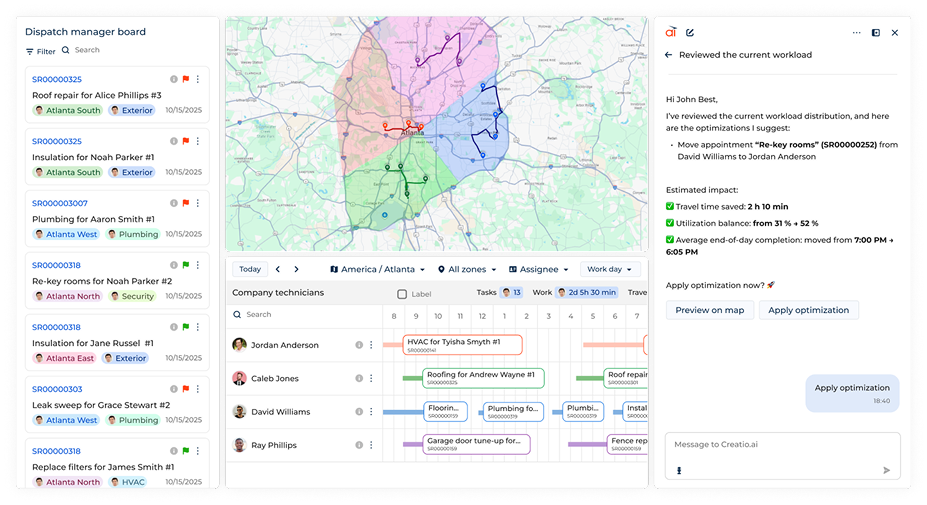Go to next day with right chevron
This screenshot has width=927, height=505.
pyautogui.click(x=296, y=269)
